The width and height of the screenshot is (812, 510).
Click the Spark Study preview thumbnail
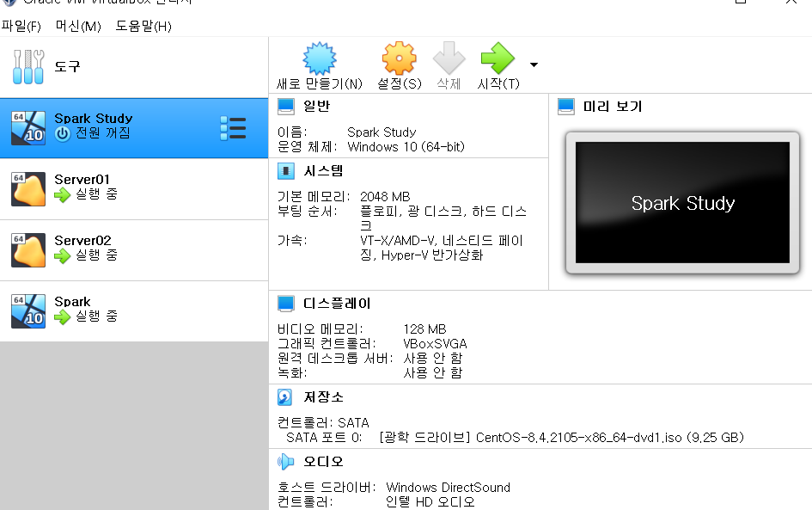(x=682, y=203)
